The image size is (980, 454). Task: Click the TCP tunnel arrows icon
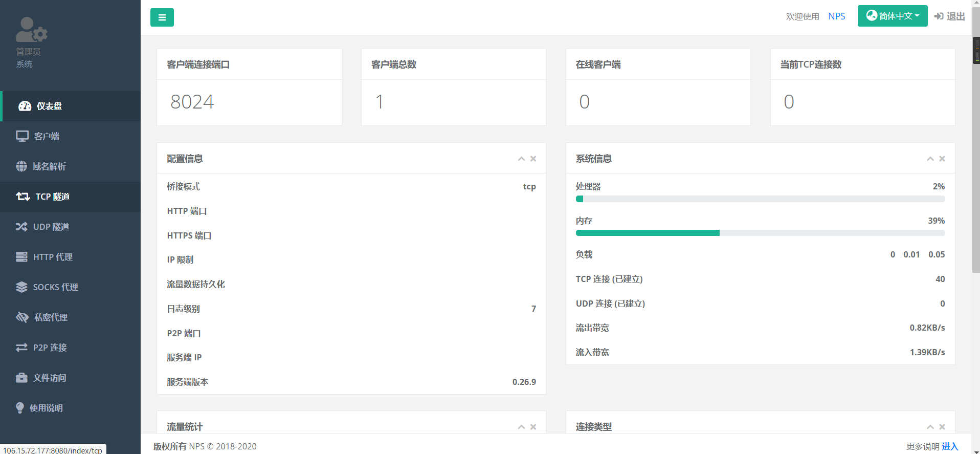pyautogui.click(x=23, y=197)
